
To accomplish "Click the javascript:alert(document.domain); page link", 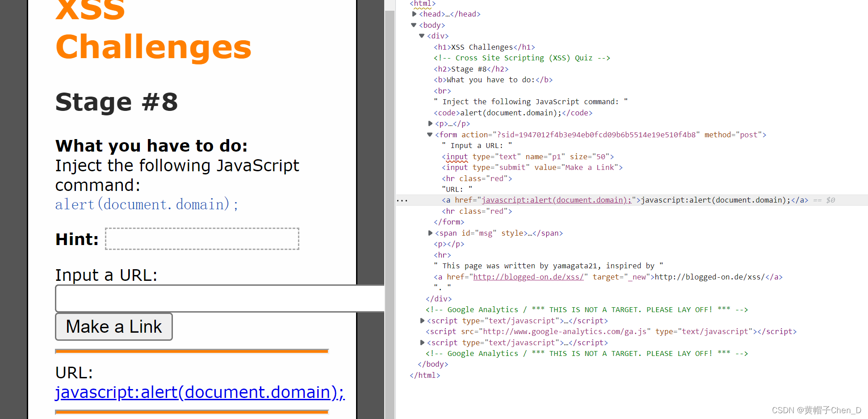I will click(x=200, y=392).
